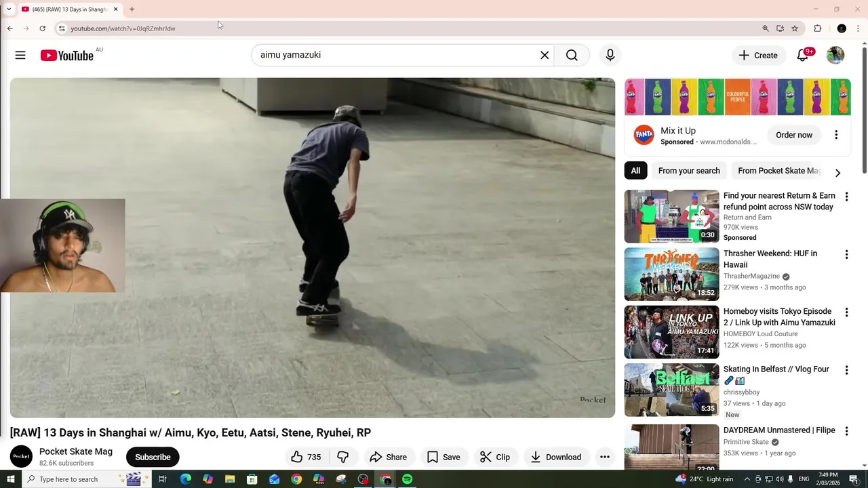Go back in Chrome
Screen dimensions: 868x488
coord(10,28)
